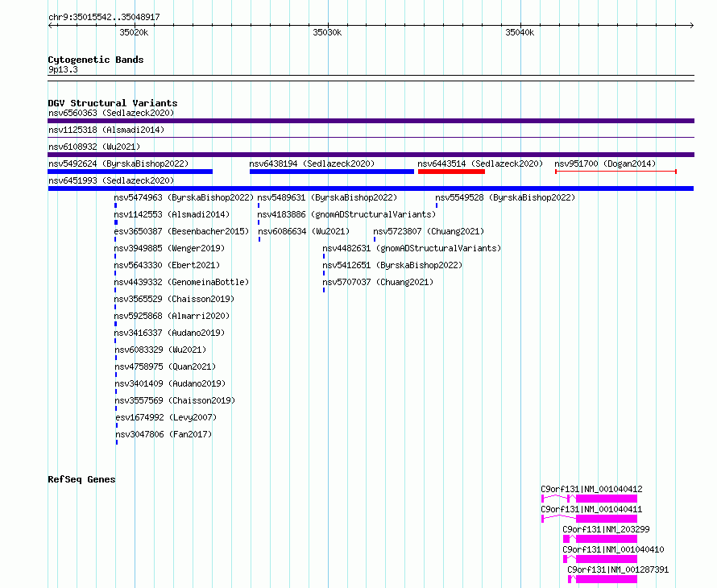This screenshot has width=717, height=588.
Task: Click nsv5492624 (ByrskaBishop2022) label
Action: 118,164
